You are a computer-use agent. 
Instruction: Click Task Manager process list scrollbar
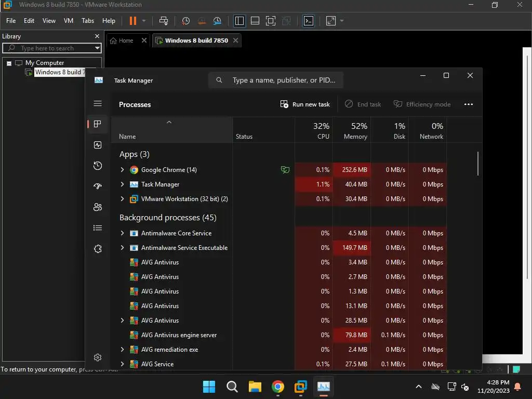pos(478,164)
